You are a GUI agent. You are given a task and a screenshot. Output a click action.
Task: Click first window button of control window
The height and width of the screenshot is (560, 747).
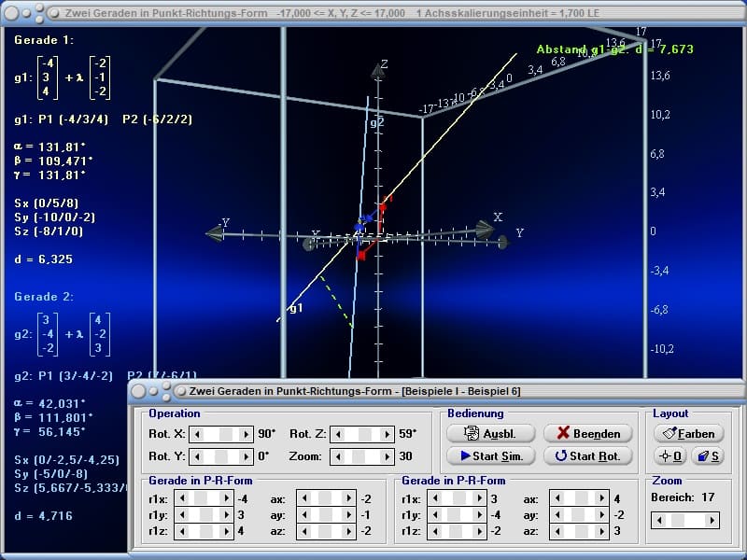coord(138,391)
